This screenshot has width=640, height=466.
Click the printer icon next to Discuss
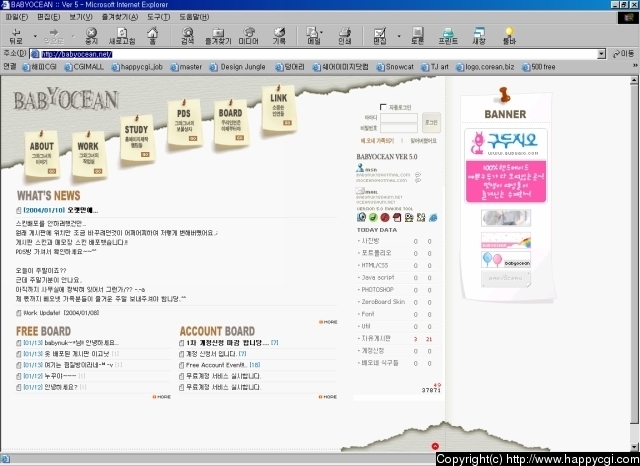(x=448, y=36)
